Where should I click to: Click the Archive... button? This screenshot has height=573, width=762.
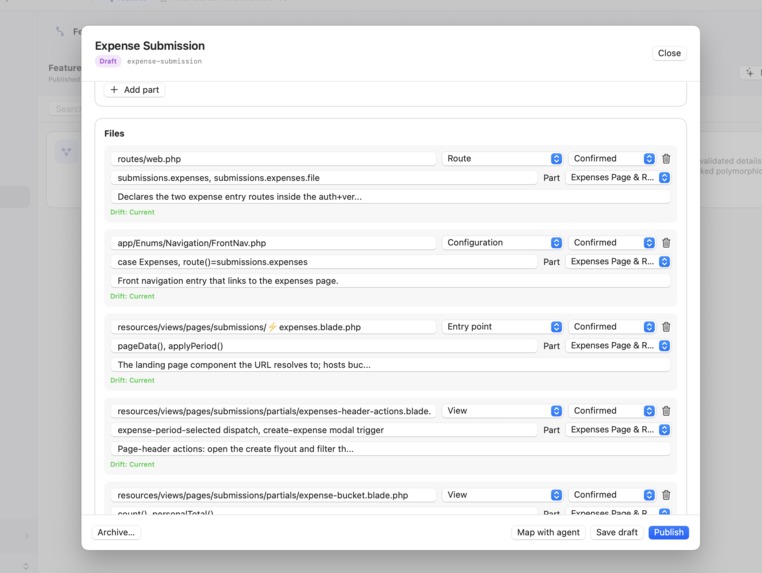click(x=116, y=532)
